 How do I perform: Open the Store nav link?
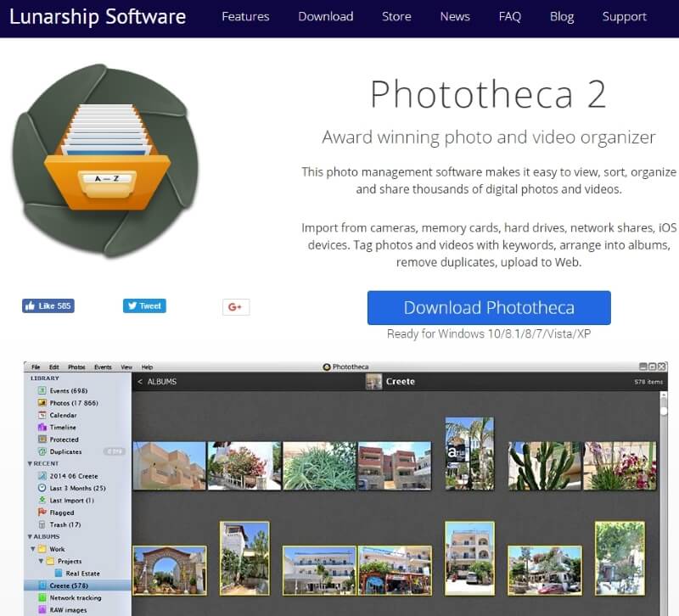[396, 17]
